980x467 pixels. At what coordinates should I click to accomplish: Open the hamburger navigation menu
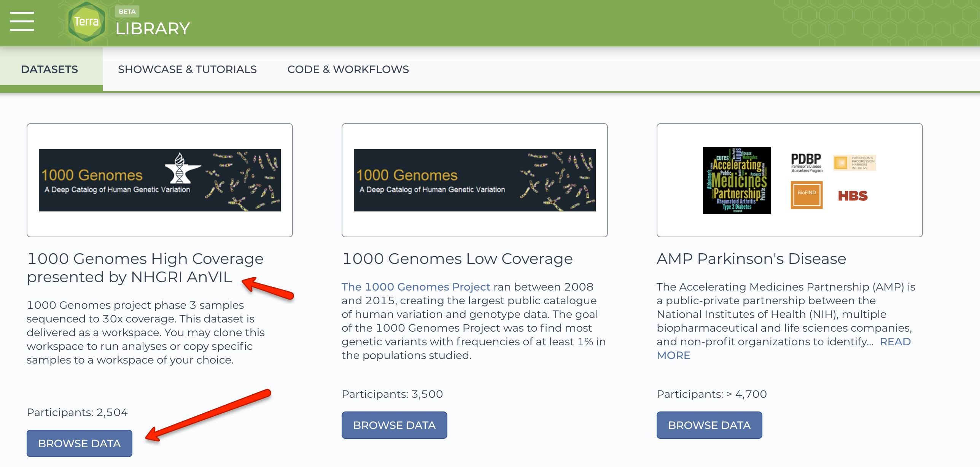point(22,21)
